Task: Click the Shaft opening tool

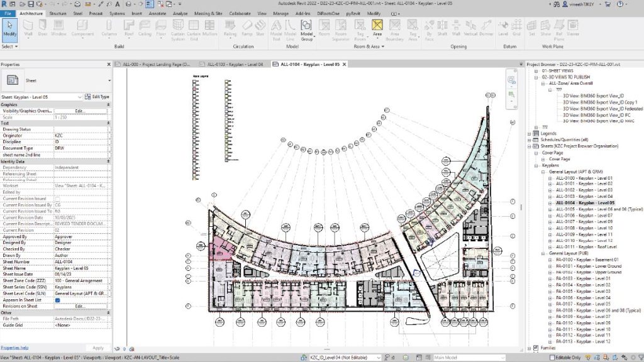Action: [x=443, y=28]
